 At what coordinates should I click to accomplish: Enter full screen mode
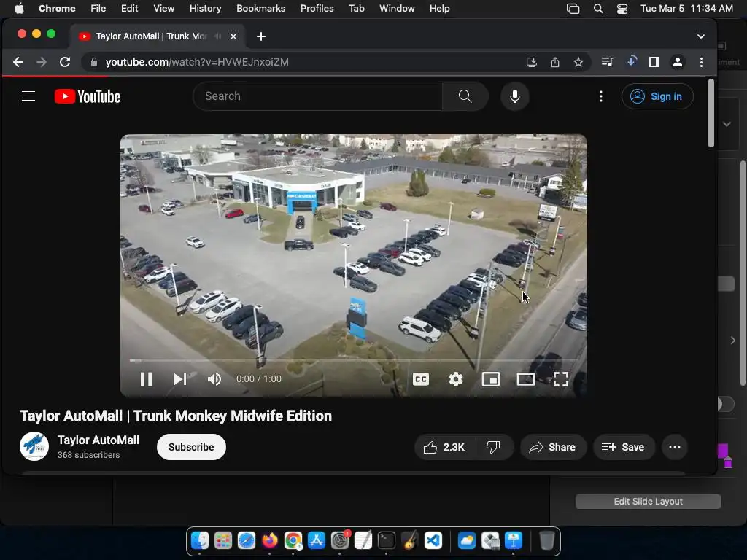click(x=561, y=379)
